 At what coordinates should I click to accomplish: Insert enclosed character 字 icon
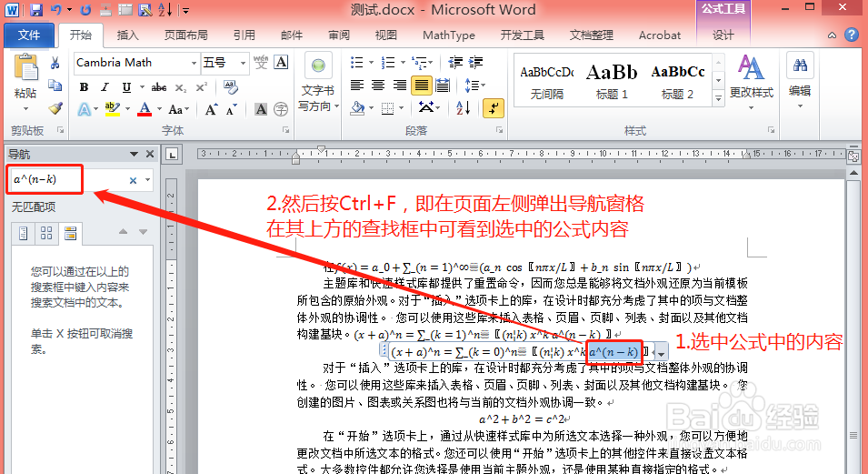pyautogui.click(x=281, y=109)
